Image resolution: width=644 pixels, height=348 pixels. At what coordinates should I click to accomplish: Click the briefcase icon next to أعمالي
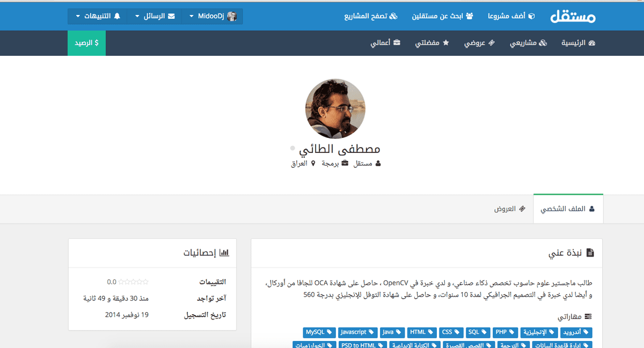click(x=397, y=43)
